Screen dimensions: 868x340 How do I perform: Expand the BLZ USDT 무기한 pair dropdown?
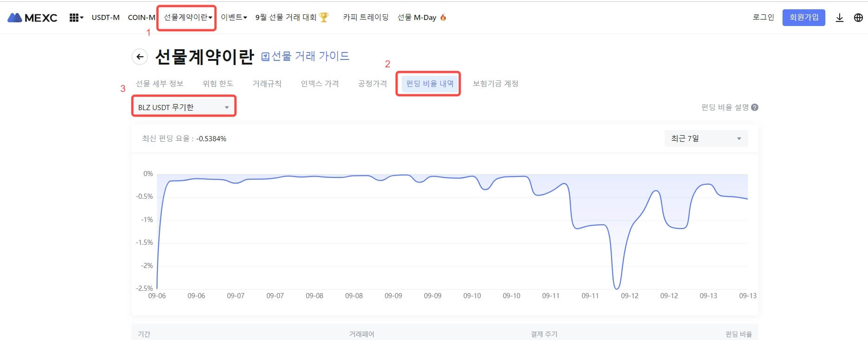pos(184,107)
